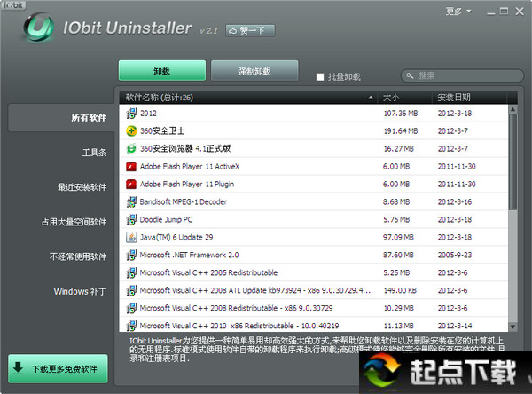Click the Adobe Flash Player 11 ActiveX icon
This screenshot has width=532, height=394.
coord(131,167)
